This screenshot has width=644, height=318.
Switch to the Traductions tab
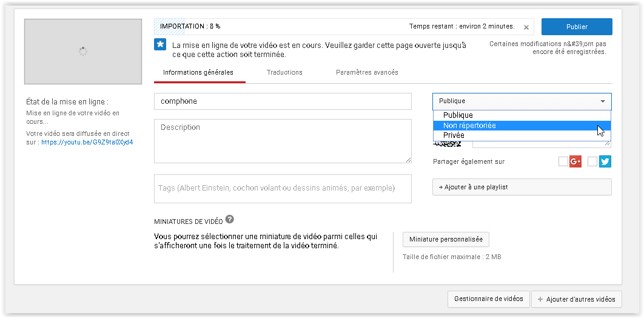tap(284, 72)
